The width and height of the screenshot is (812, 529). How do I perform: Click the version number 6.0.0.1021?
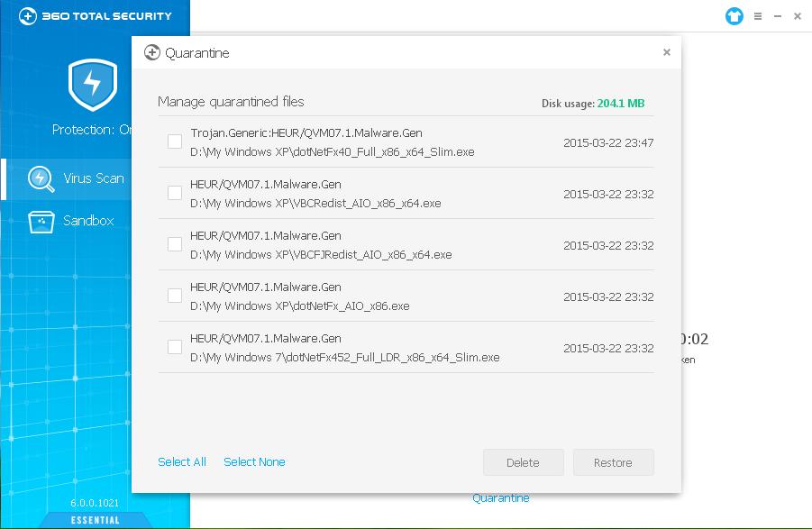(95, 503)
